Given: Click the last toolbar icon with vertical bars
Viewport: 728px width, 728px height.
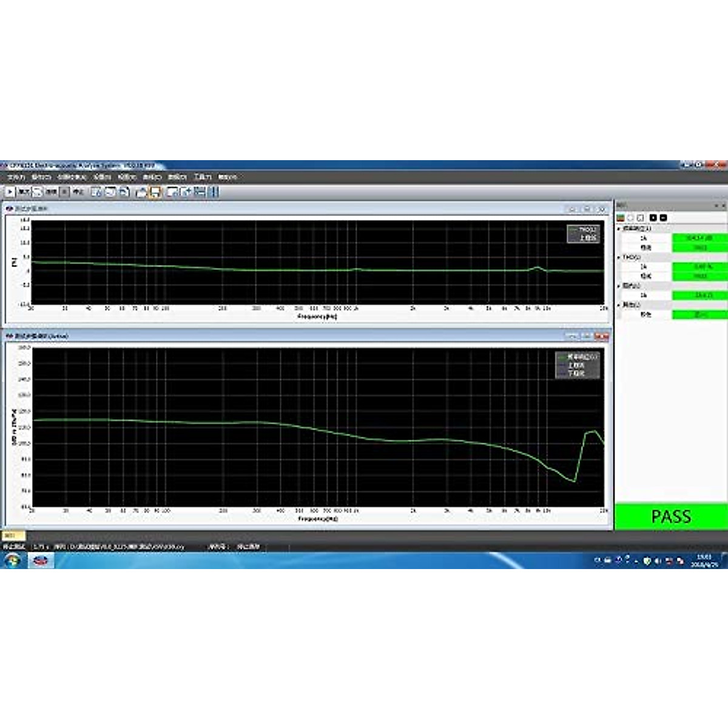Looking at the screenshot, I should 214,192.
